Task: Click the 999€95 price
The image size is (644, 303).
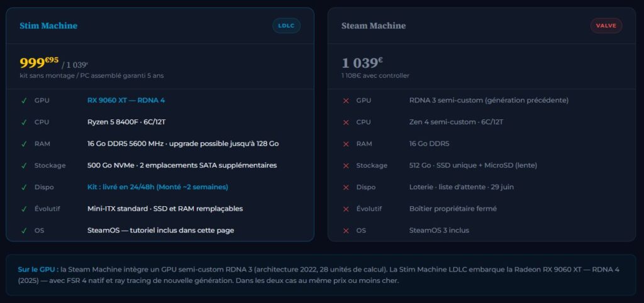Action: point(39,62)
